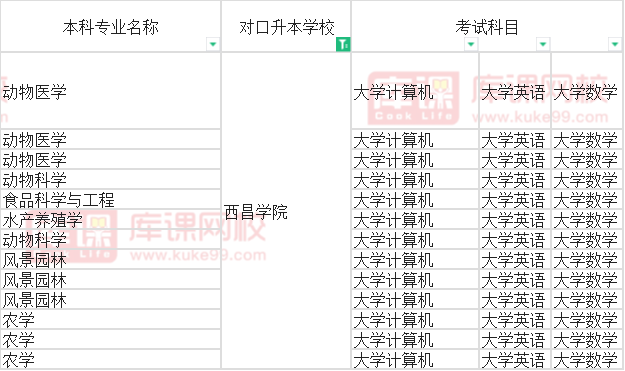This screenshot has width=625, height=371.
Task: Select 大学计算机 in the tall first data row
Action: [x=415, y=91]
